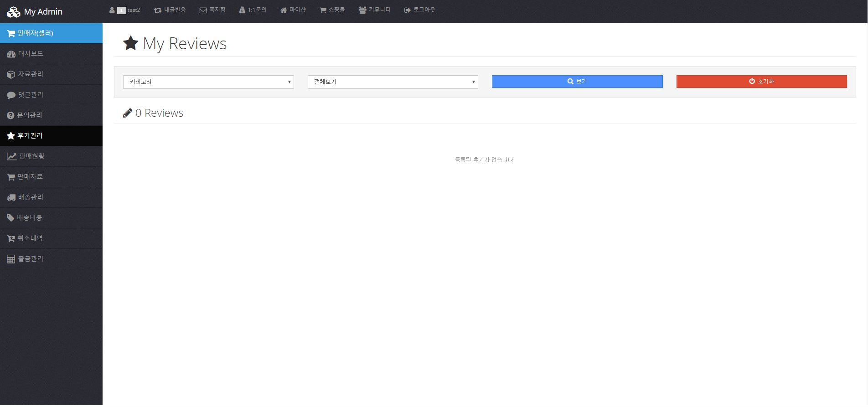The width and height of the screenshot is (868, 407).
Task: Open the 판매현황 chart icon
Action: (x=11, y=157)
